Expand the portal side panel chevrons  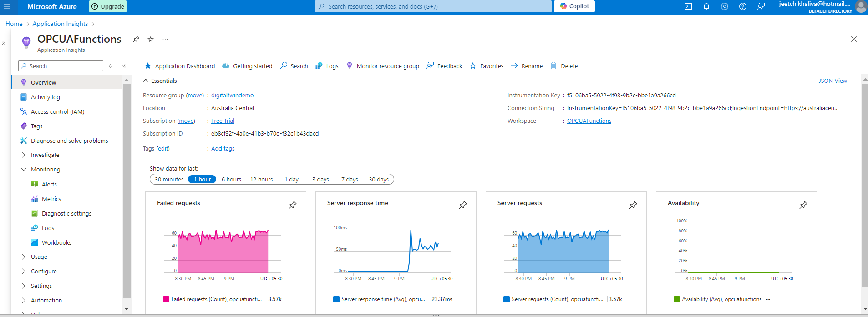pos(4,43)
